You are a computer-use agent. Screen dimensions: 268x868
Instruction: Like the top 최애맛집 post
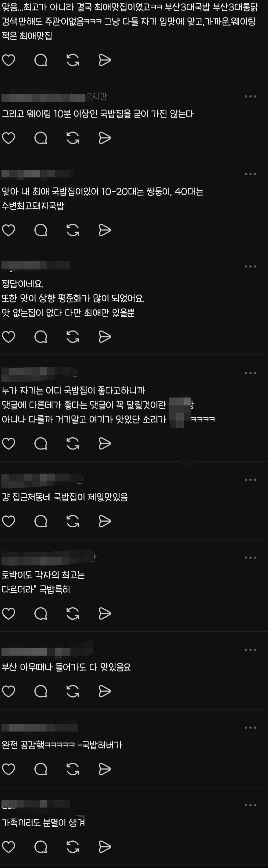8,60
